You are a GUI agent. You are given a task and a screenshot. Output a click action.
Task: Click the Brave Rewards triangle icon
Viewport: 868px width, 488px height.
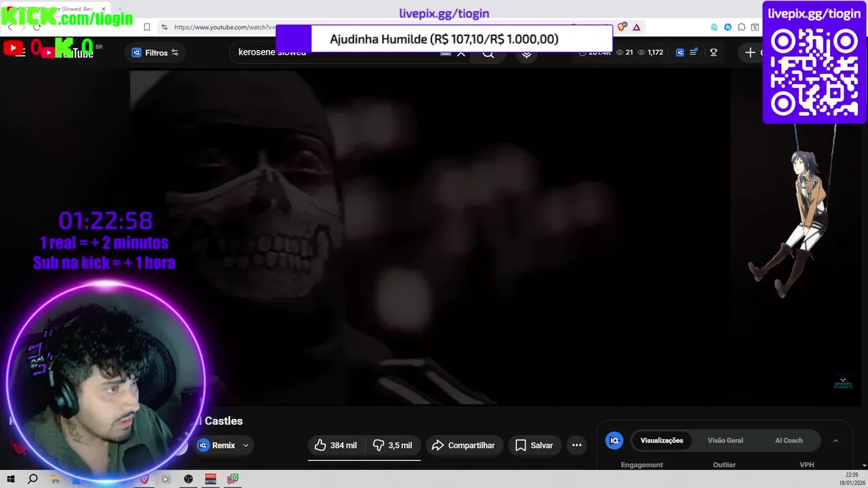(x=636, y=27)
